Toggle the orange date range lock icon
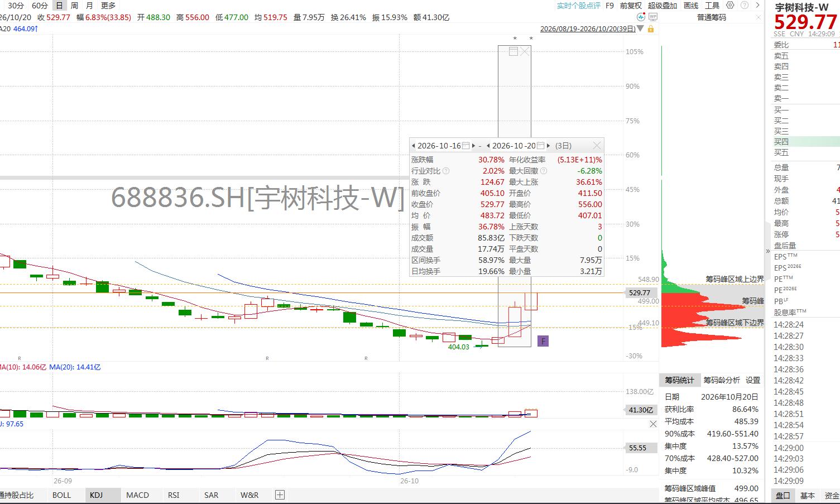This screenshot has width=840, height=504. pyautogui.click(x=651, y=28)
